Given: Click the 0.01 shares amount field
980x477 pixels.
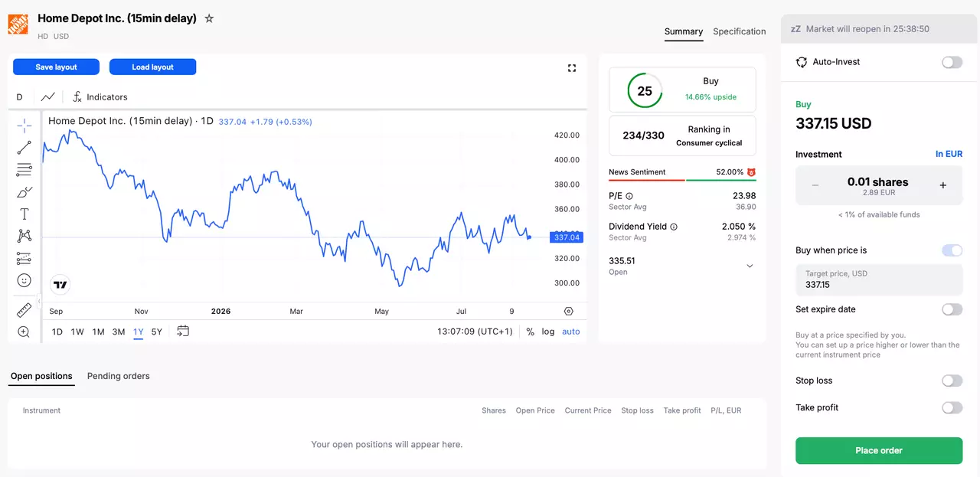Looking at the screenshot, I should tap(878, 185).
